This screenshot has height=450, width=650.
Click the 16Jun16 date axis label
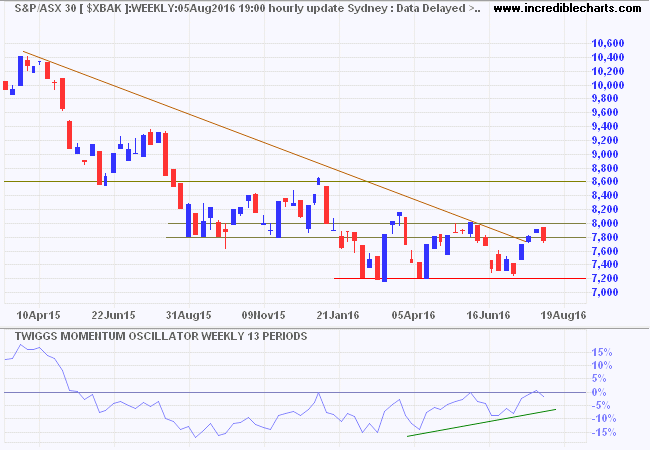488,315
